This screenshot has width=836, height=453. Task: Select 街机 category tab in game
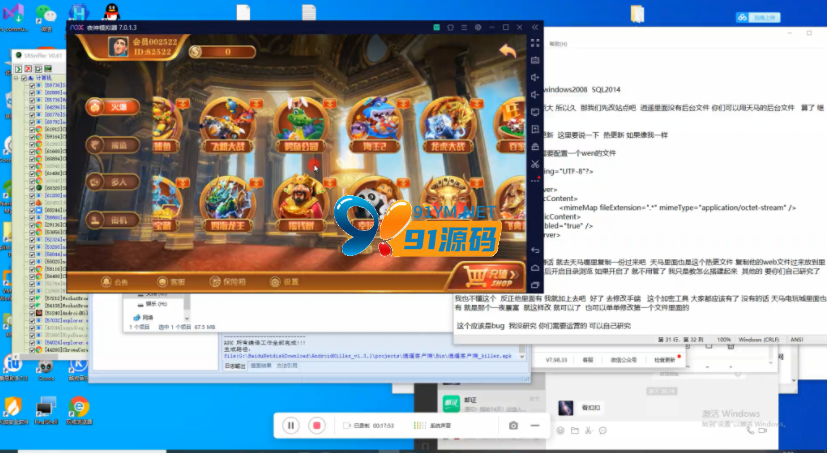(x=112, y=220)
